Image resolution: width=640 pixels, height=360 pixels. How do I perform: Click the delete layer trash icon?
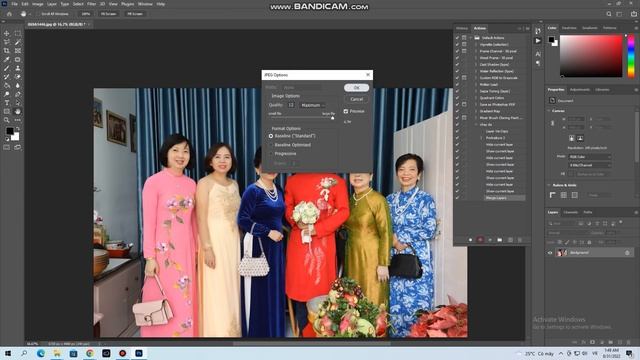pos(629,342)
